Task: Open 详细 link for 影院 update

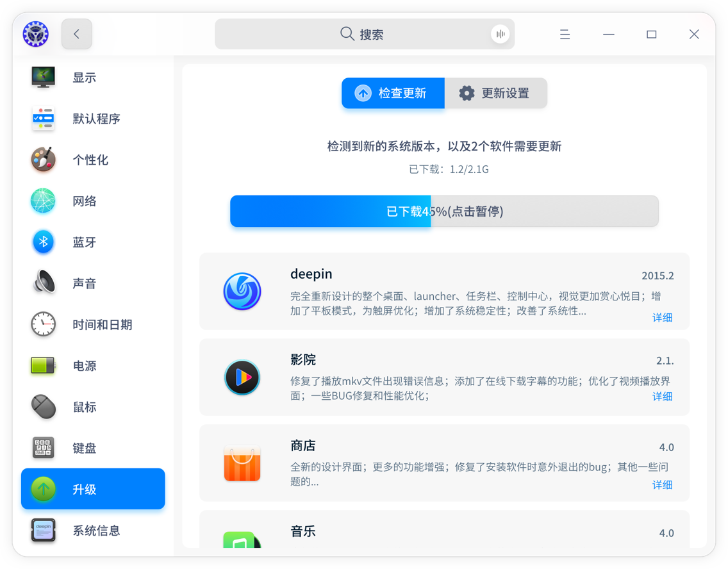Action: (x=662, y=397)
